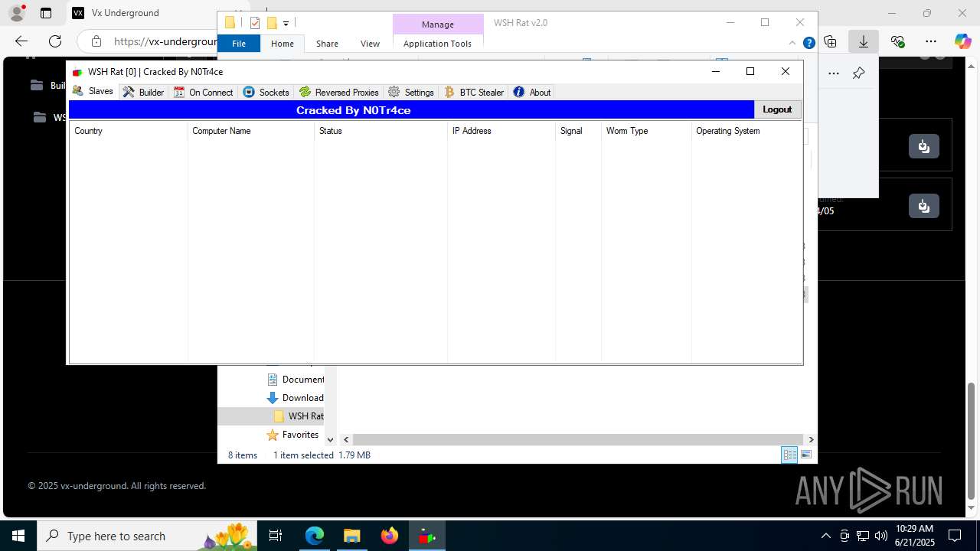
Task: Click the Signal column header
Action: 578,131
